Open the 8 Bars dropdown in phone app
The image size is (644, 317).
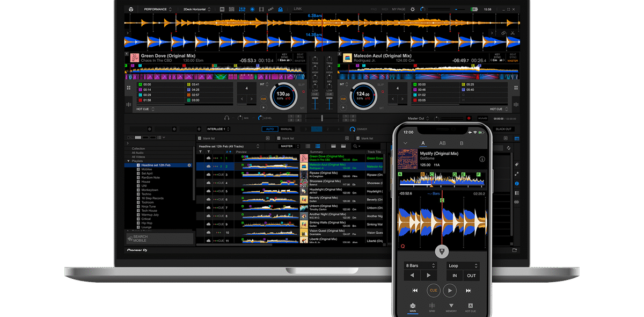(420, 265)
